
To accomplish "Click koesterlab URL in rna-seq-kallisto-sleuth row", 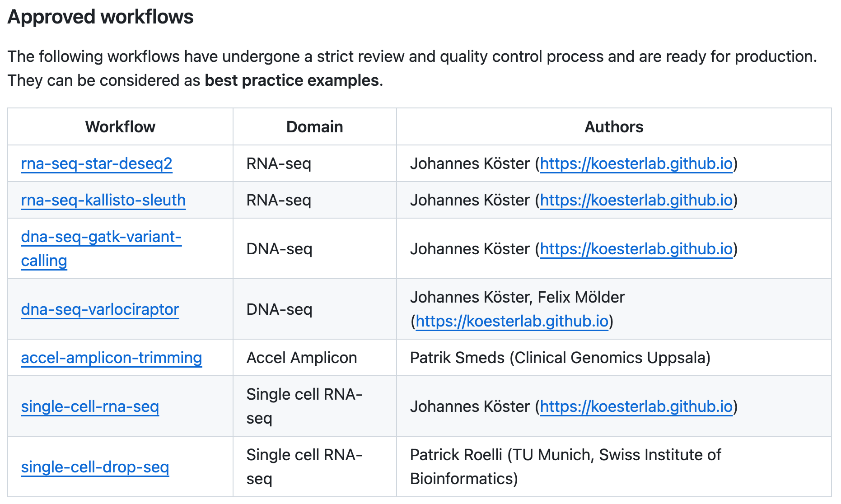I will pyautogui.click(x=636, y=200).
